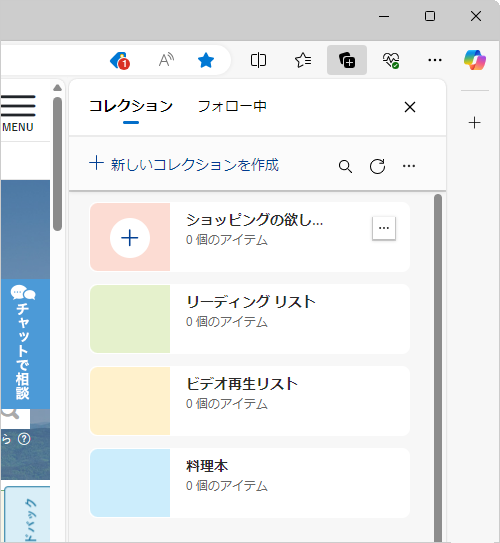This screenshot has width=500, height=543.
Task: Click the sidebar plus customize button
Action: coord(474,123)
